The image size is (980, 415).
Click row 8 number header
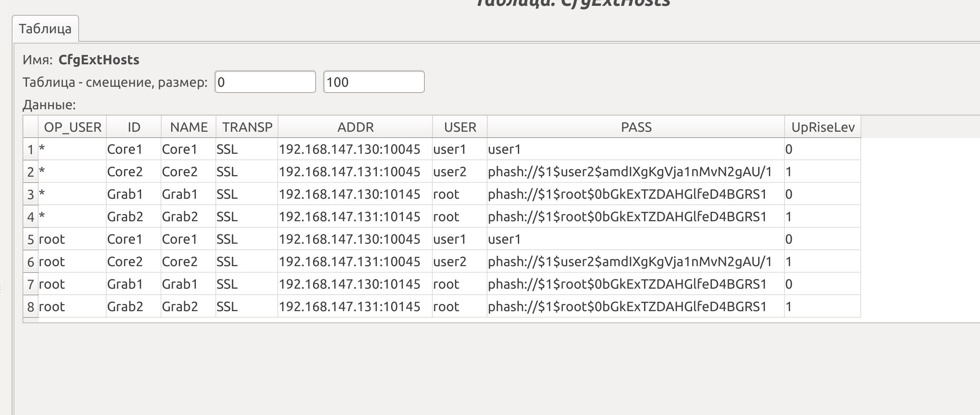[x=31, y=307]
